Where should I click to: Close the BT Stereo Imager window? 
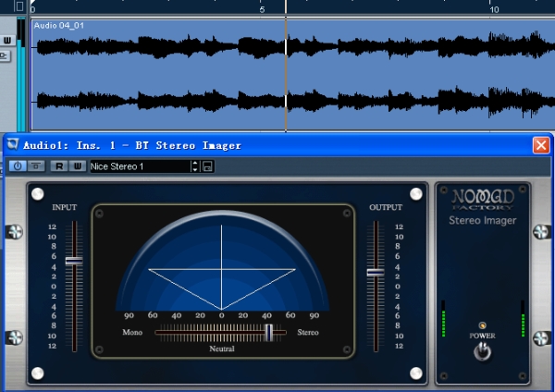[x=541, y=145]
